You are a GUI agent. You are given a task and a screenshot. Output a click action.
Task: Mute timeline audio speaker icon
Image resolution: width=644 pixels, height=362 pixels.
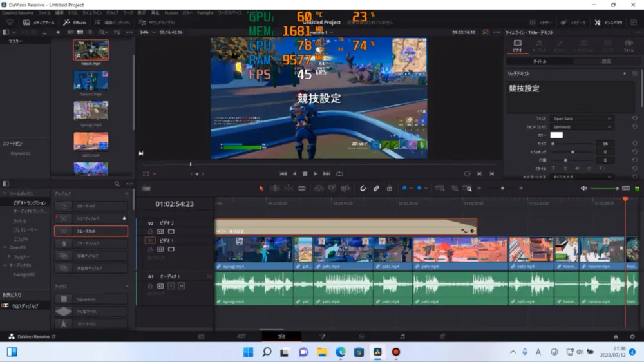583,188
